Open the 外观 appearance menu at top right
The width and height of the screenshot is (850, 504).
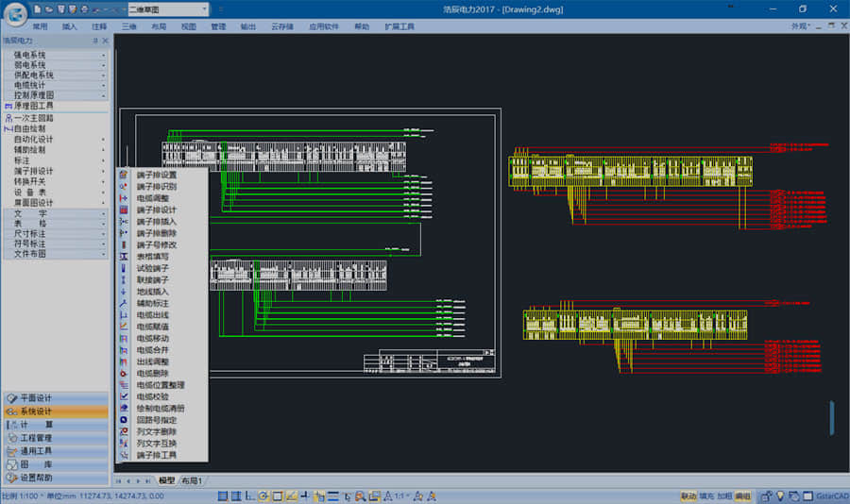click(x=801, y=26)
